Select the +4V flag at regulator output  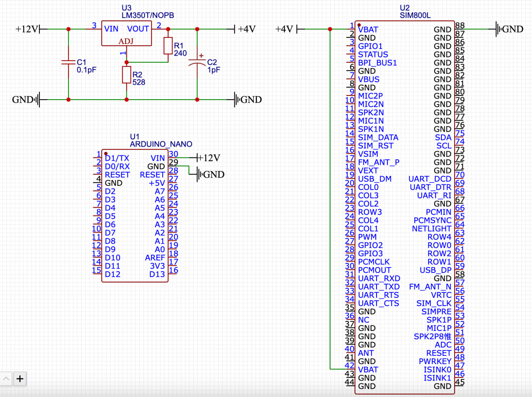[242, 29]
